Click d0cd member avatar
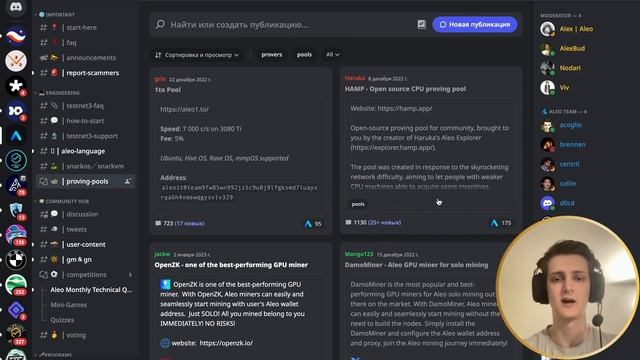The width and height of the screenshot is (640, 360). tap(547, 203)
